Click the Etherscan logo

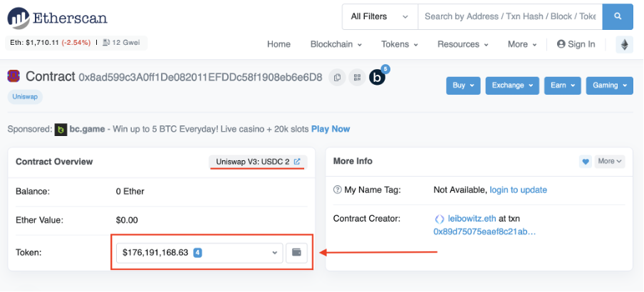click(57, 17)
